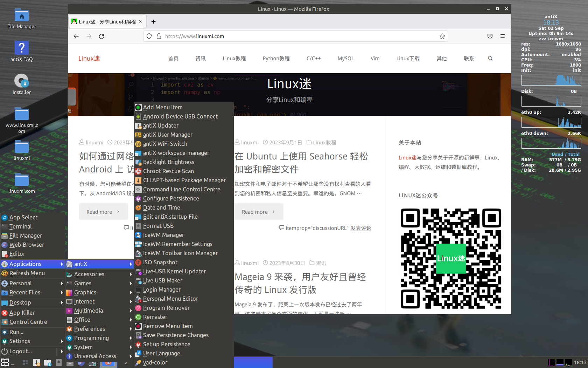Click the Linux教程 navigation link
Image resolution: width=588 pixels, height=368 pixels.
[234, 59]
